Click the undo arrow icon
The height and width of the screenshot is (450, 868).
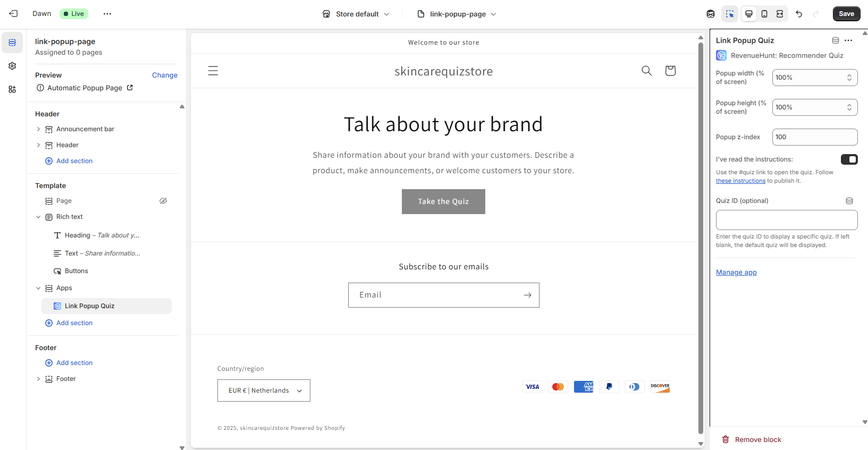[798, 14]
